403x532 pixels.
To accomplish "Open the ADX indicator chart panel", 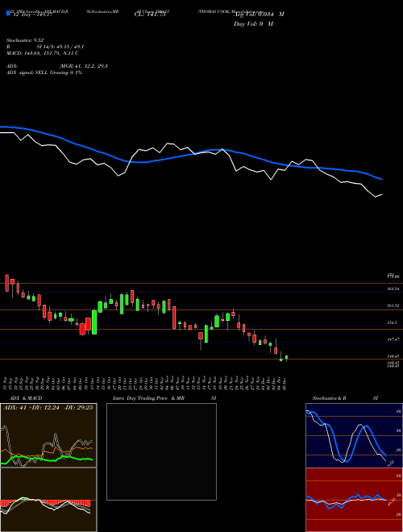I will [x=48, y=435].
